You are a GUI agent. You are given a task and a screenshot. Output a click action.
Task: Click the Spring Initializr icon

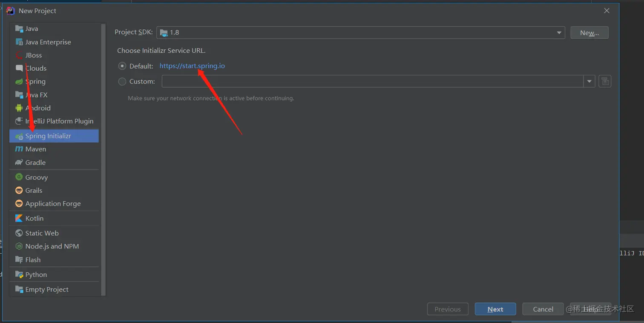pyautogui.click(x=19, y=136)
